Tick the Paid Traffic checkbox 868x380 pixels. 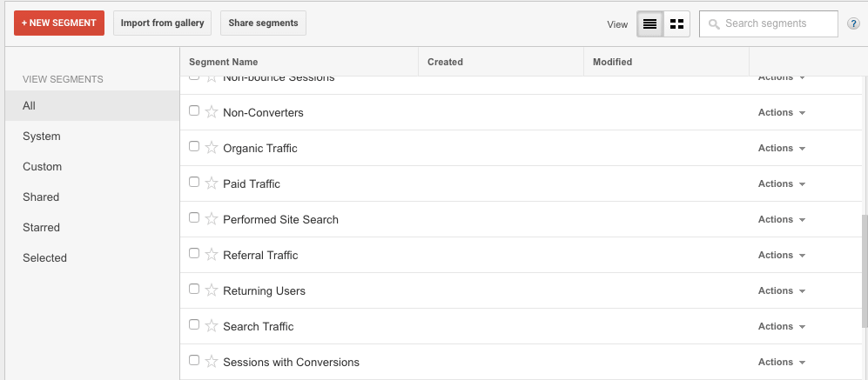click(194, 182)
